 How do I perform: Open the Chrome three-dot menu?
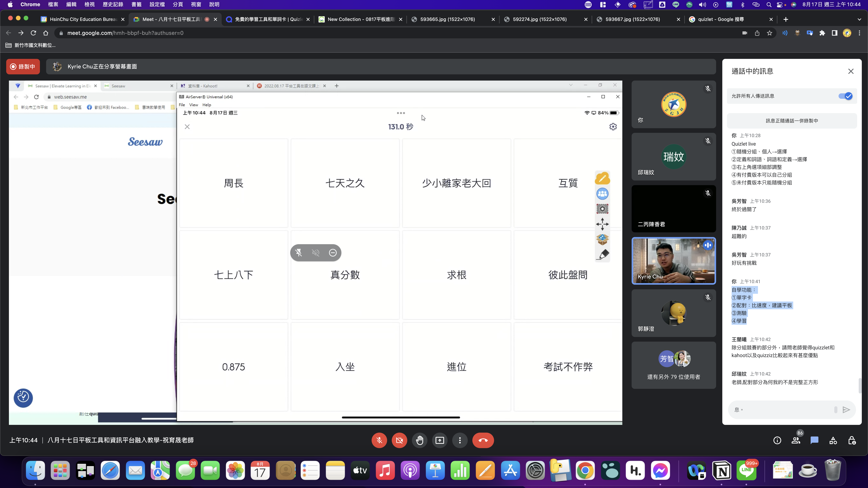click(859, 33)
